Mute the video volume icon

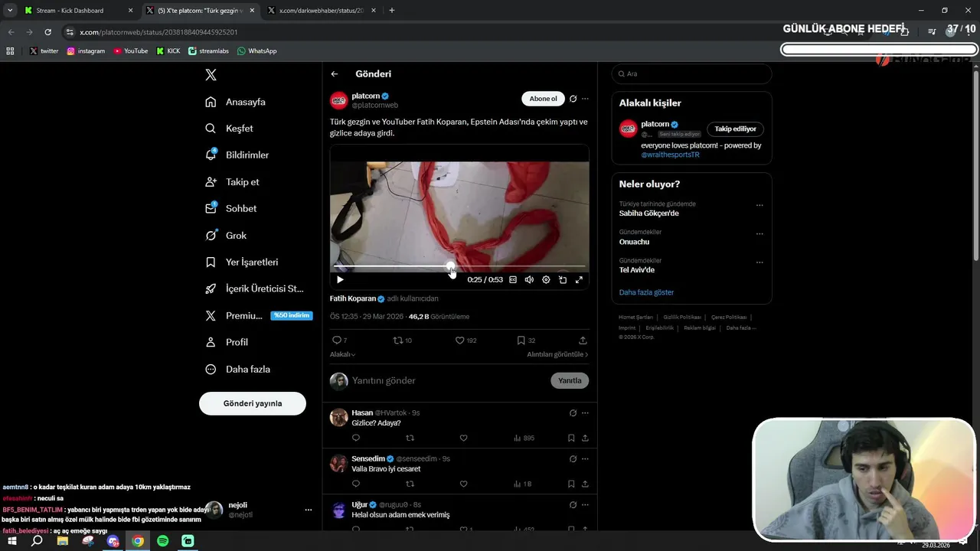(x=529, y=280)
